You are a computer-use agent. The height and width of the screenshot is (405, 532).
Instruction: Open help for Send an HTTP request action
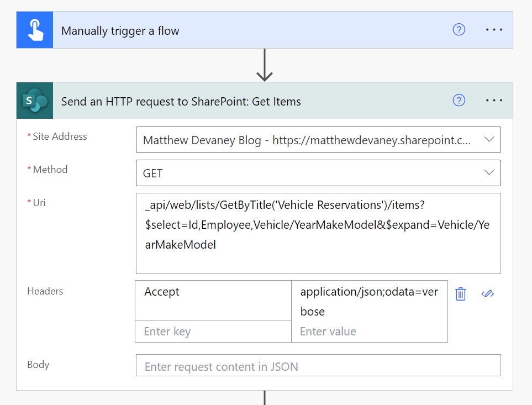point(459,101)
